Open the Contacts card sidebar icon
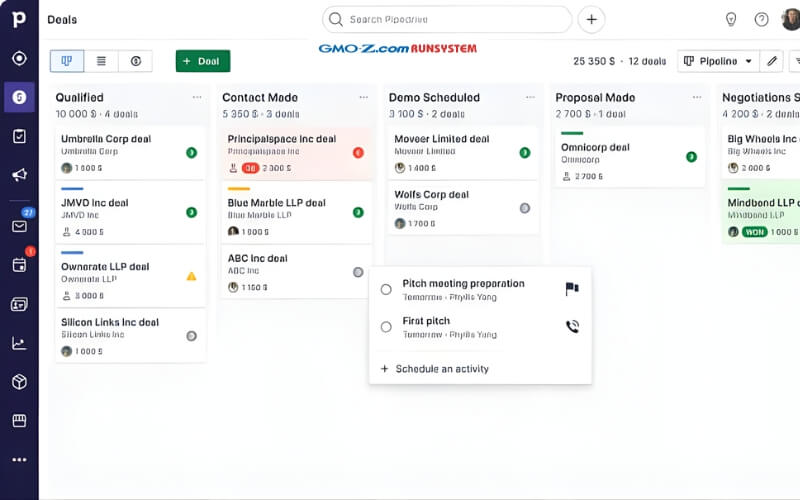The image size is (800, 500). coord(19,305)
